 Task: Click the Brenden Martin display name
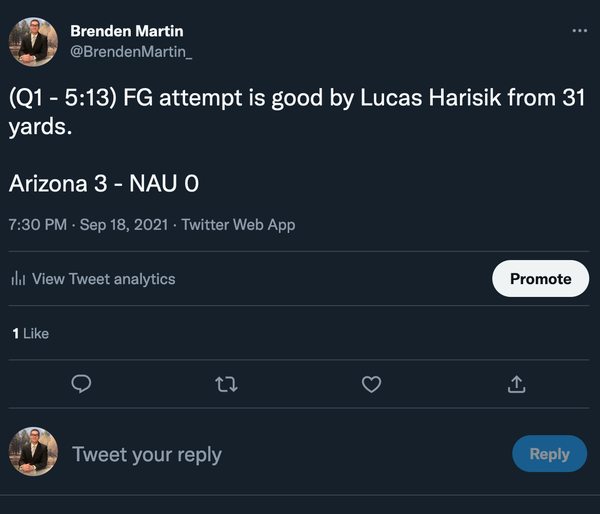click(x=127, y=31)
